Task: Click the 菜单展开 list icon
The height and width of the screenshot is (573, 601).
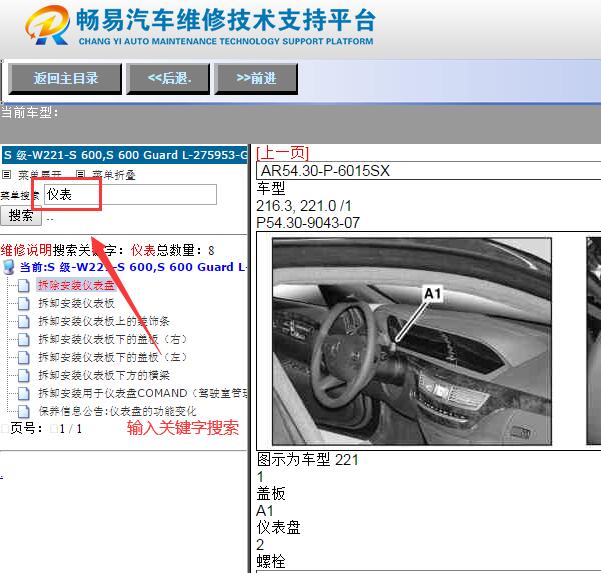Action: tap(7, 175)
